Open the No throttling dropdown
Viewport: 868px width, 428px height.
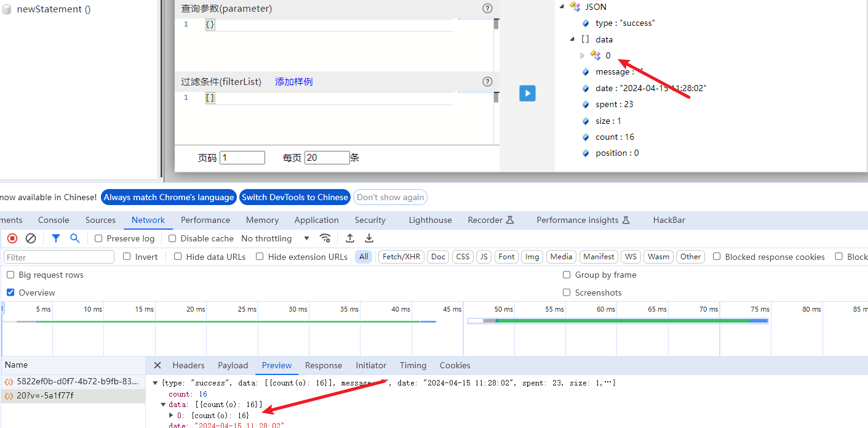click(x=275, y=238)
